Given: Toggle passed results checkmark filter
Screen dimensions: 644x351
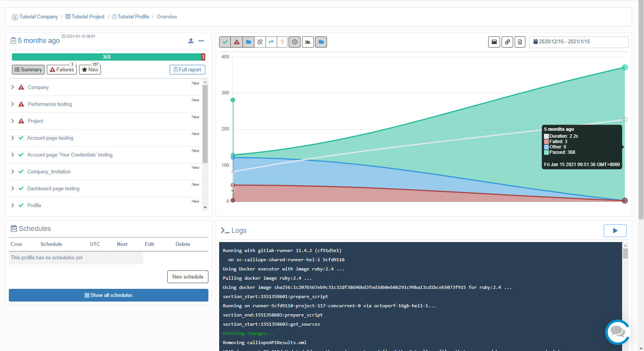Looking at the screenshot, I should pos(225,42).
